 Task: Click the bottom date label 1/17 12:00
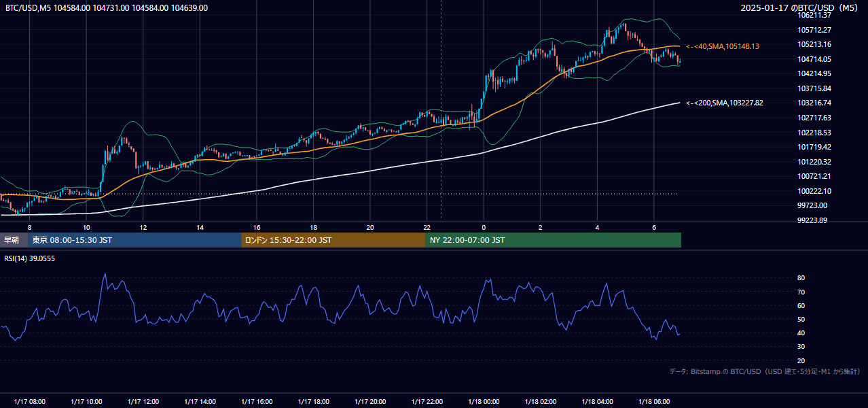[x=143, y=402]
